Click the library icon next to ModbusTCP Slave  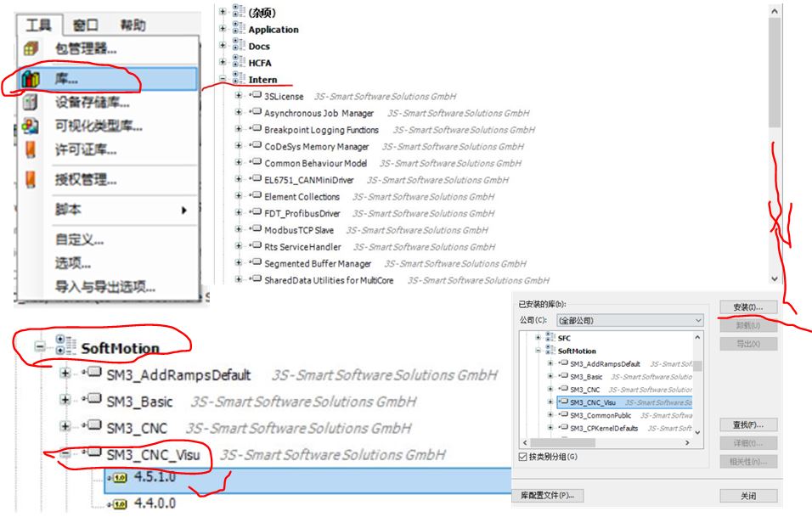[254, 230]
